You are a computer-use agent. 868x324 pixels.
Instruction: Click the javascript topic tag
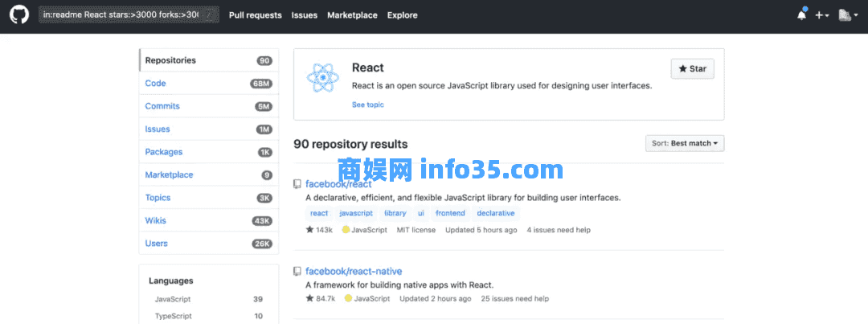[x=356, y=213]
